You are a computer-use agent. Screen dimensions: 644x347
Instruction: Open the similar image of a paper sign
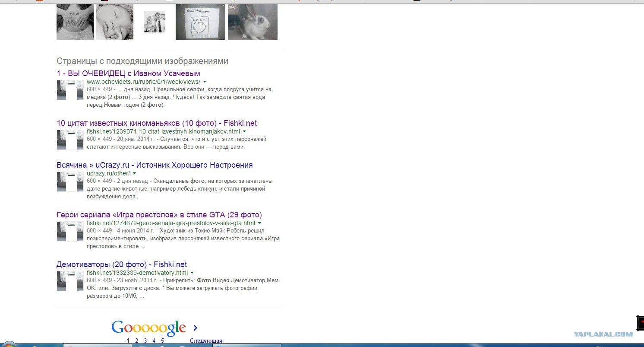tap(200, 22)
